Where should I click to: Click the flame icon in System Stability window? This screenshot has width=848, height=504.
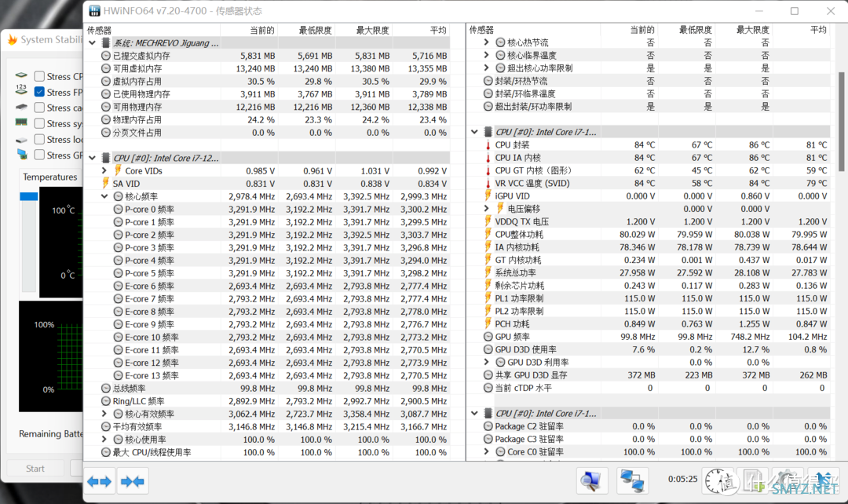coord(13,39)
